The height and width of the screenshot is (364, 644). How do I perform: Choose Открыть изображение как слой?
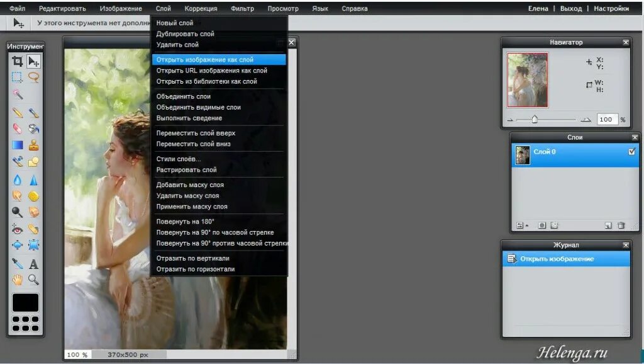(x=219, y=60)
